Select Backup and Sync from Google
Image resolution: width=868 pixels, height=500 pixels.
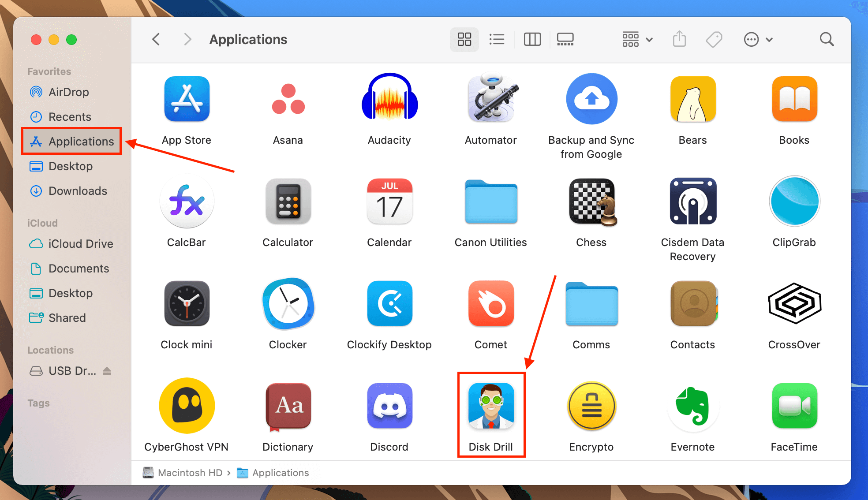point(591,99)
